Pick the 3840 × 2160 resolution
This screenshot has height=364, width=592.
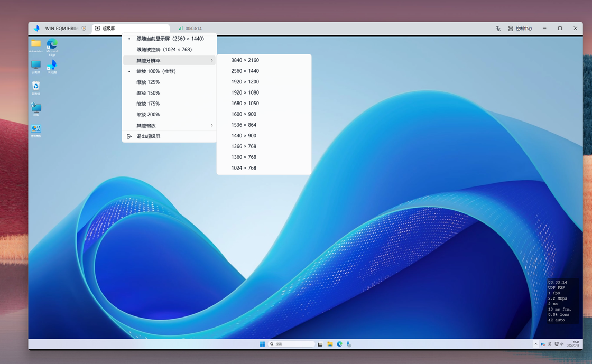pyautogui.click(x=264, y=60)
